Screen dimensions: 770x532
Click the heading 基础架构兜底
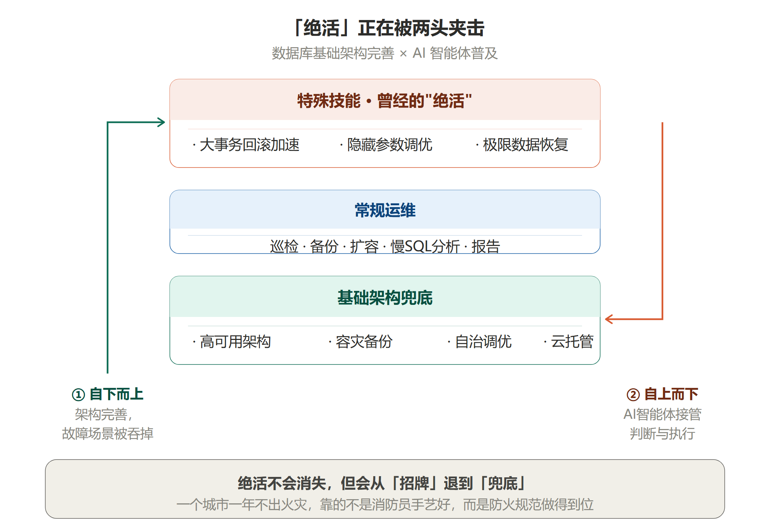coord(385,298)
